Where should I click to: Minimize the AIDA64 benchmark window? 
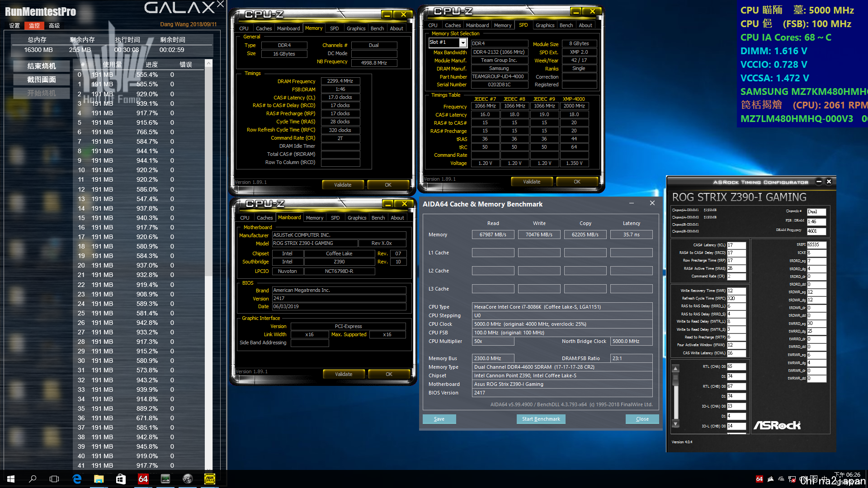(x=631, y=203)
